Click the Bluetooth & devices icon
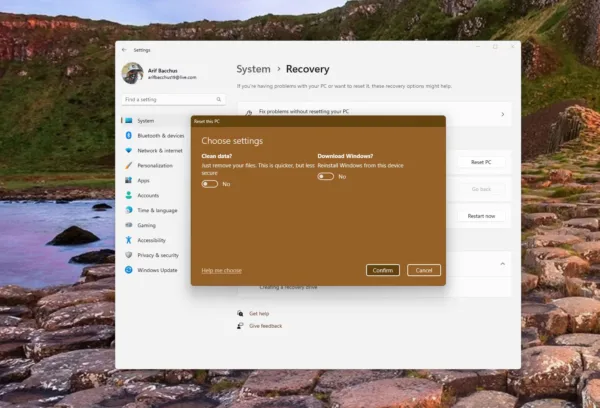600x408 pixels. tap(129, 135)
